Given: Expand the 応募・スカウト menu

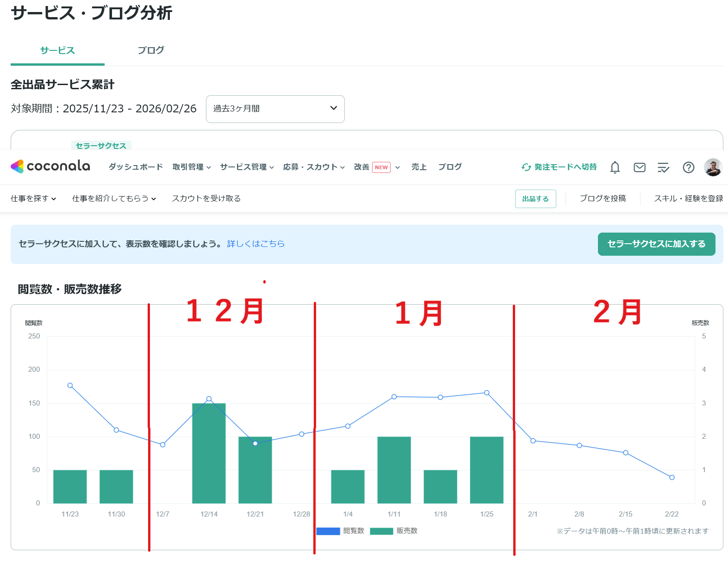Looking at the screenshot, I should (314, 167).
